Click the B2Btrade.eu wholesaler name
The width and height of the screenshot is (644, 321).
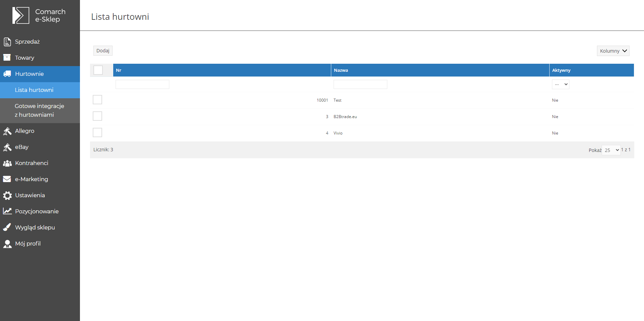coord(345,117)
